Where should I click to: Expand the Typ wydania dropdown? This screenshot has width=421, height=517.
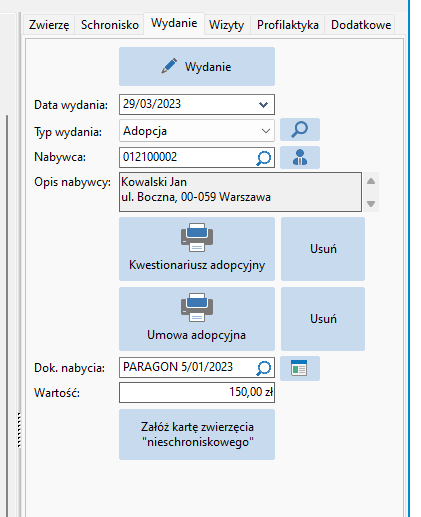266,131
